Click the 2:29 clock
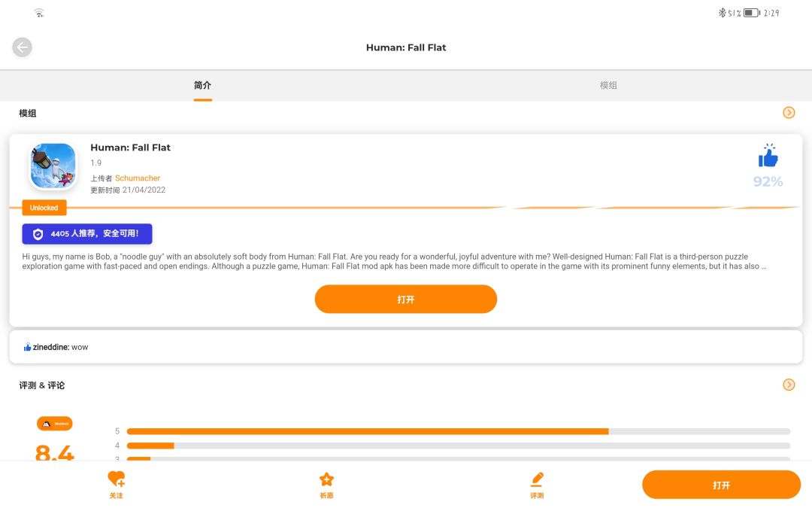Viewport: 812px width, 508px height. (771, 13)
